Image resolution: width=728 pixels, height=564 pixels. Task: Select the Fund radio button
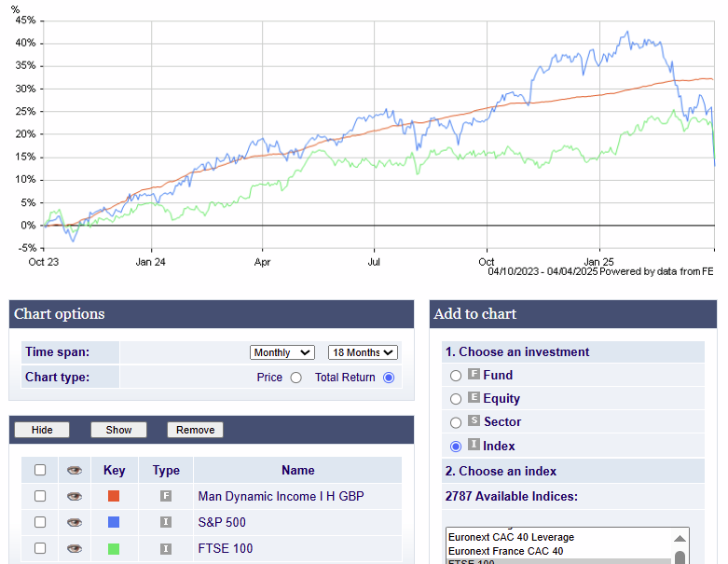pyautogui.click(x=456, y=376)
